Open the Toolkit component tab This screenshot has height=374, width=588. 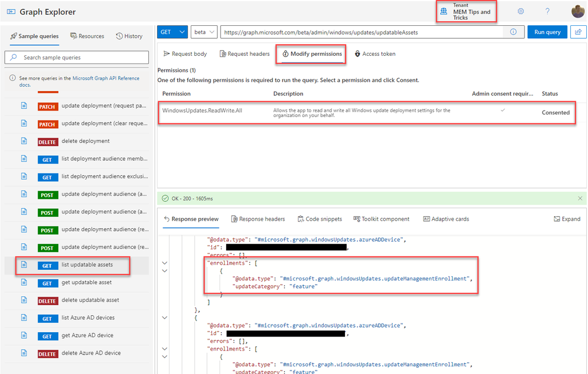coord(381,219)
